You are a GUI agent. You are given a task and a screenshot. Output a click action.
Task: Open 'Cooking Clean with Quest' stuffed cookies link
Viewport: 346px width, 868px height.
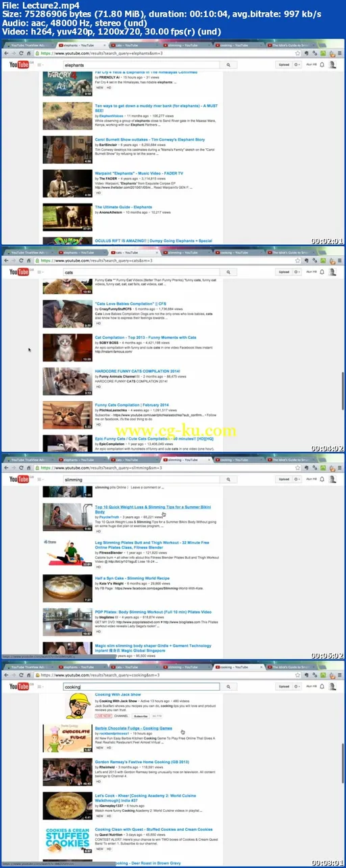154,829
